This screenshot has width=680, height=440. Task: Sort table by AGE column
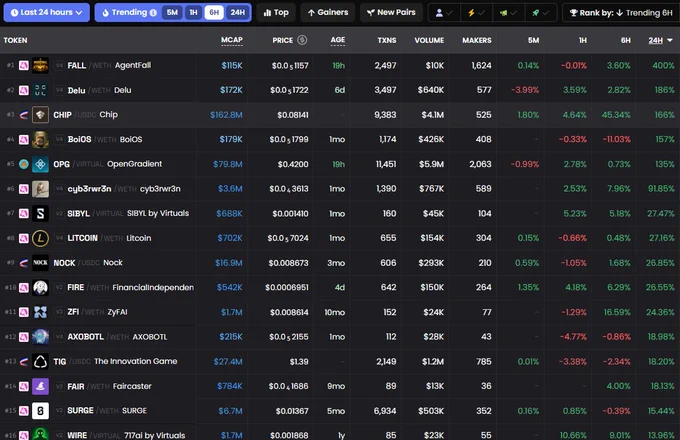coord(338,40)
